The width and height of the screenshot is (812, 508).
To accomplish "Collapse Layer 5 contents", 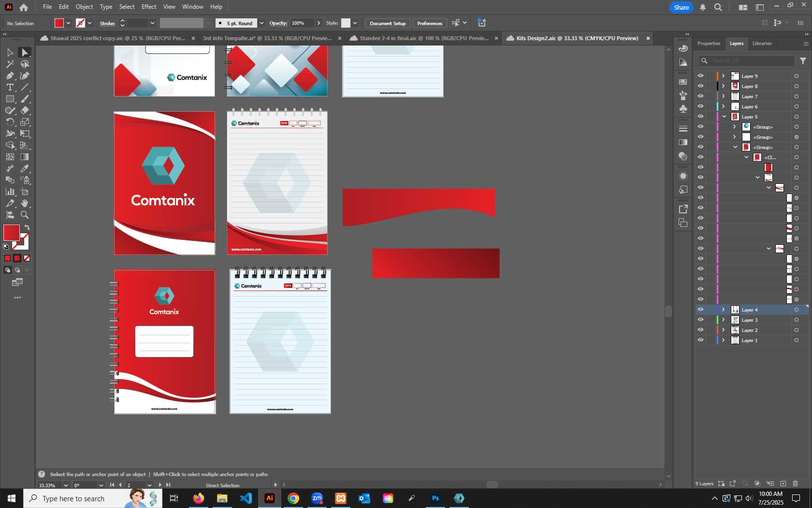I will click(x=724, y=117).
